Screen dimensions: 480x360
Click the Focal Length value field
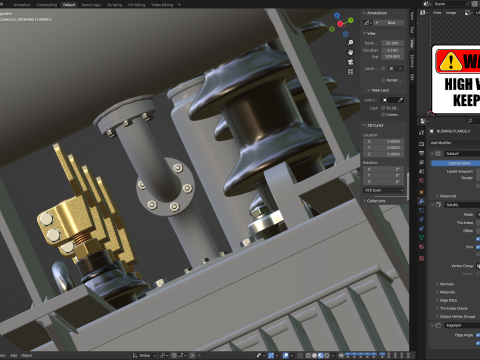click(393, 43)
